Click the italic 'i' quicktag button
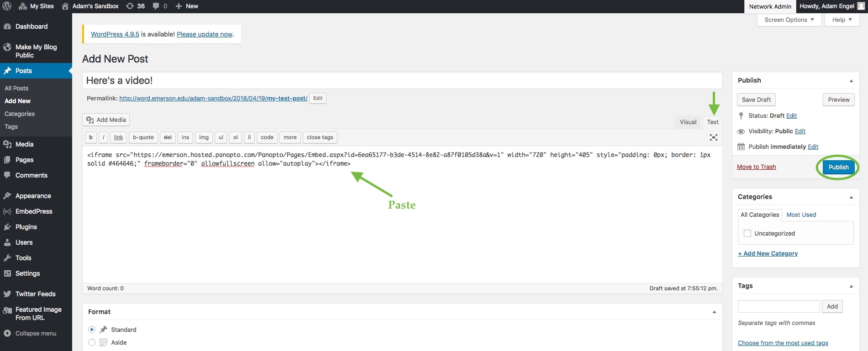Image resolution: width=868 pixels, height=351 pixels. coord(104,137)
